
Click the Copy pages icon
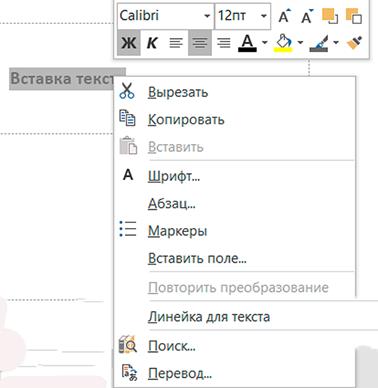(x=127, y=118)
